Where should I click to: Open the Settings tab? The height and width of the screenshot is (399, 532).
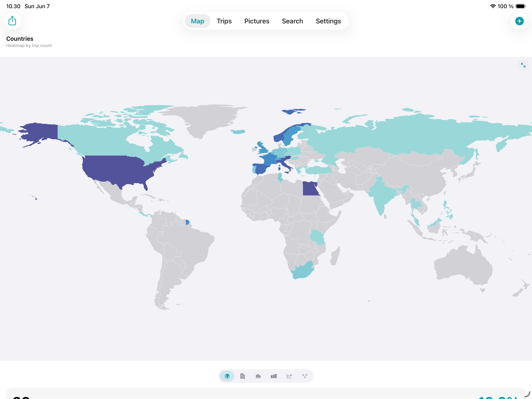click(x=328, y=21)
